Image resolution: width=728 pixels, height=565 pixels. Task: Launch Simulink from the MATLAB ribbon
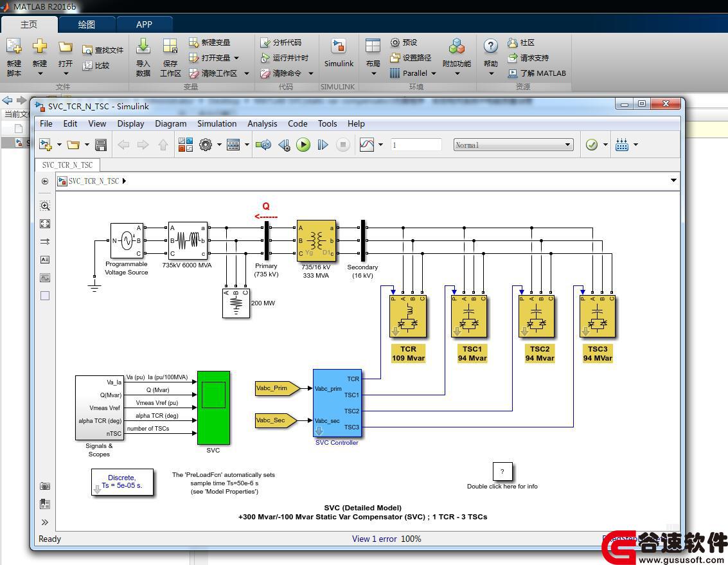pyautogui.click(x=339, y=53)
